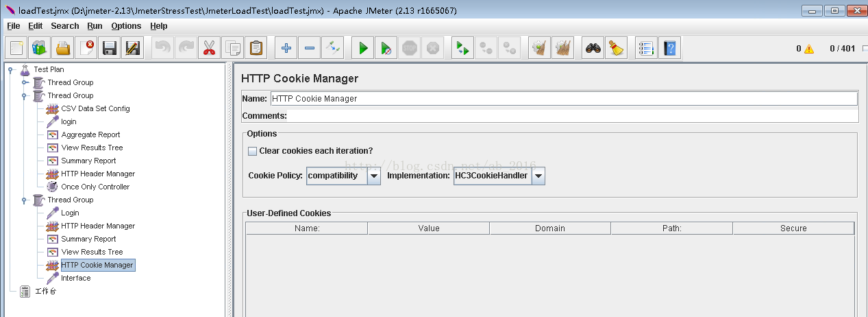
Task: Click the warning triangle error counter
Action: (809, 49)
